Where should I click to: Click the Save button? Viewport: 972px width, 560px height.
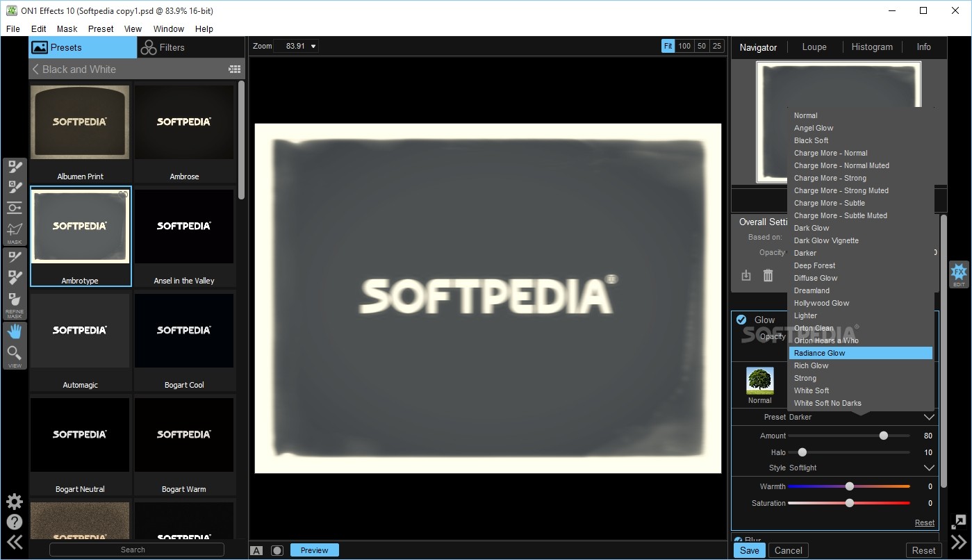pyautogui.click(x=749, y=550)
